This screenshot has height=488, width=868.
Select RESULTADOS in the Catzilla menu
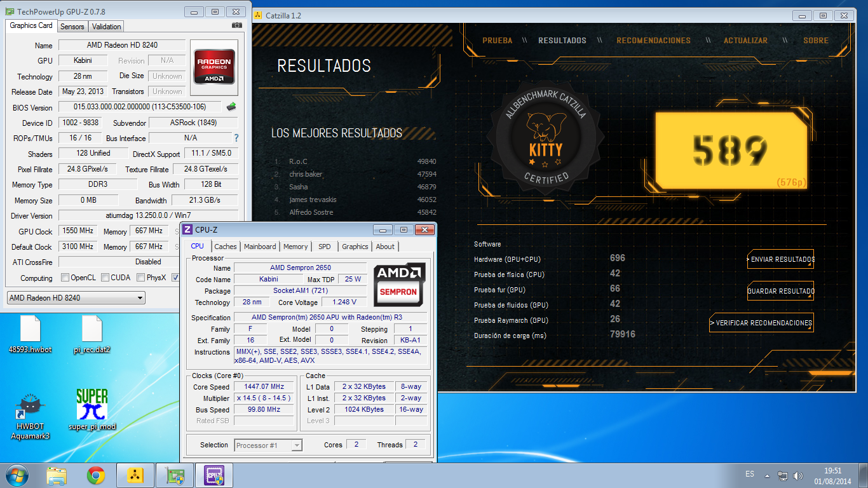(x=562, y=40)
